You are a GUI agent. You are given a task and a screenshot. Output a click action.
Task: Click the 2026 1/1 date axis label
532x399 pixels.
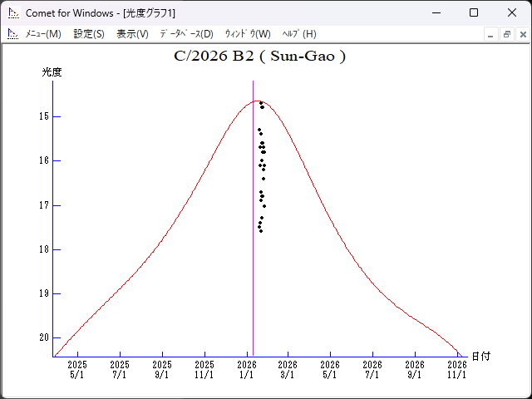(x=246, y=369)
